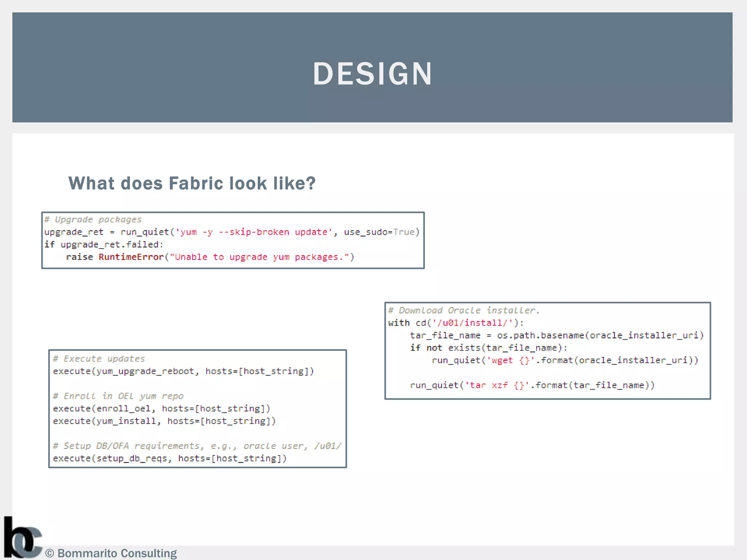The height and width of the screenshot is (560, 747).
Task: Click the '# Execute updates' comment
Action: pos(99,359)
